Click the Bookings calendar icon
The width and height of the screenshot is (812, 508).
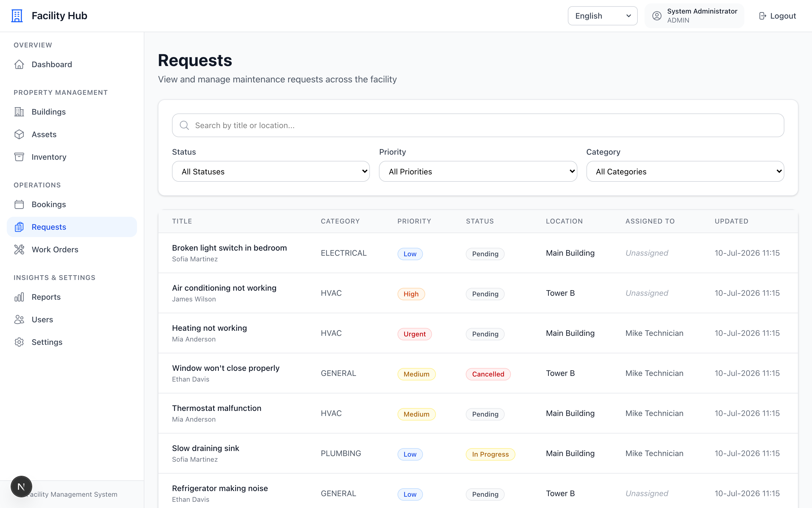point(19,204)
